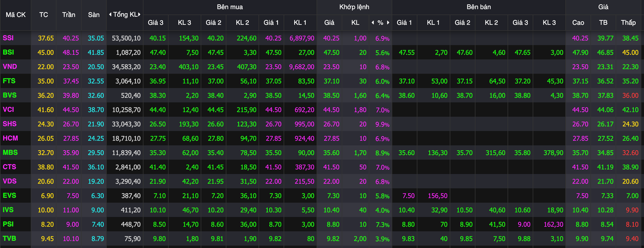Click the Khớp lệnh header group

354,7
